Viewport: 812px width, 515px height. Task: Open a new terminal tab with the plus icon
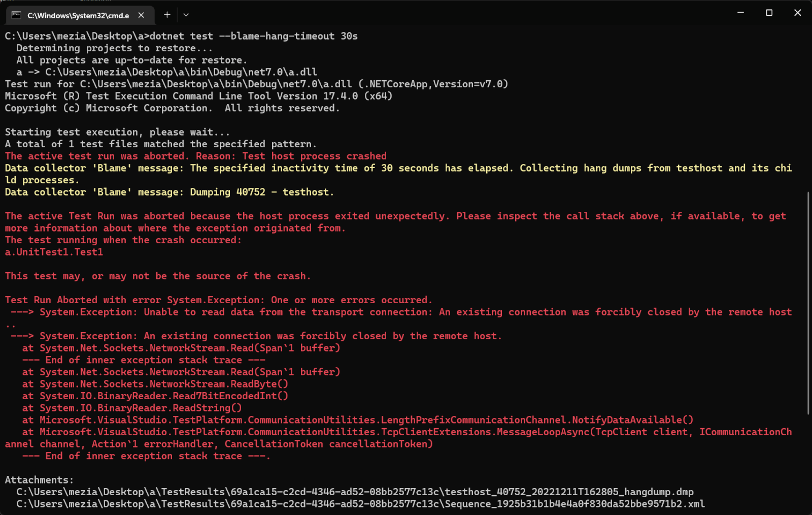tap(166, 15)
